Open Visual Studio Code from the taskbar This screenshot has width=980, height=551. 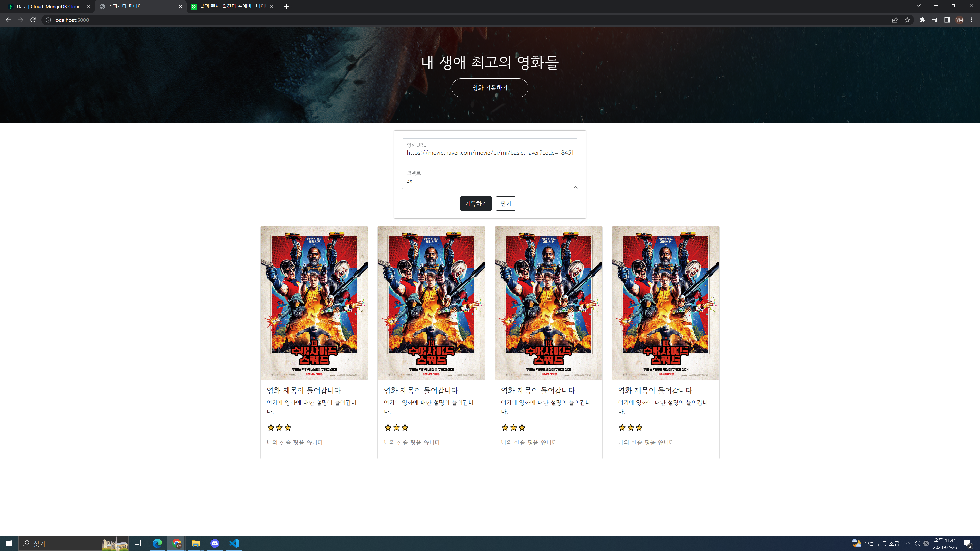234,543
